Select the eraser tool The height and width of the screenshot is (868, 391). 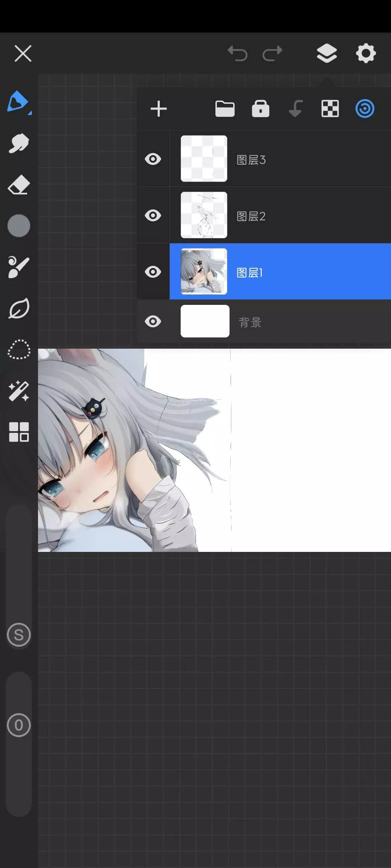point(18,185)
